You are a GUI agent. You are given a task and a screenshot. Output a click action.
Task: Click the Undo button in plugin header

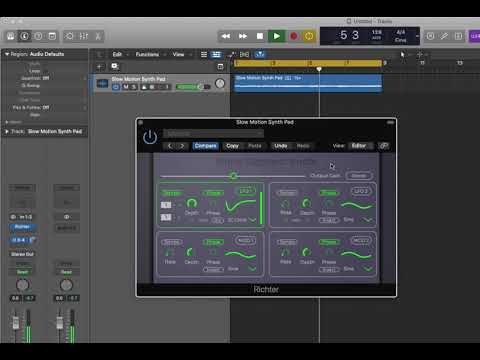pyautogui.click(x=281, y=146)
